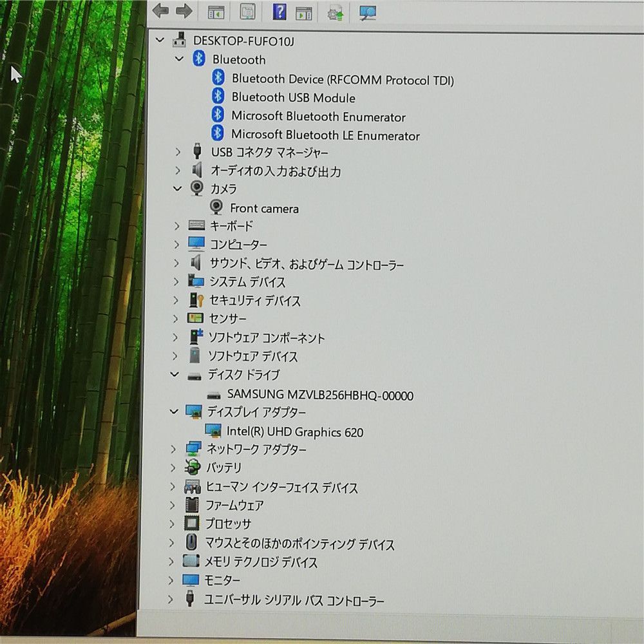Select Microsoft Bluetooth LE Enumerator
Viewport: 644px width, 644px height.
tap(325, 135)
